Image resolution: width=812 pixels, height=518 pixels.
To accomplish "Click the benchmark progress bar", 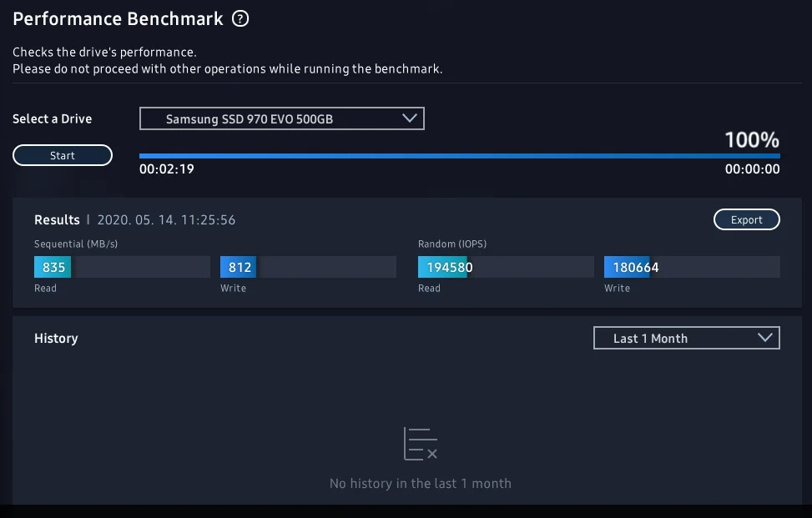I will coord(459,156).
